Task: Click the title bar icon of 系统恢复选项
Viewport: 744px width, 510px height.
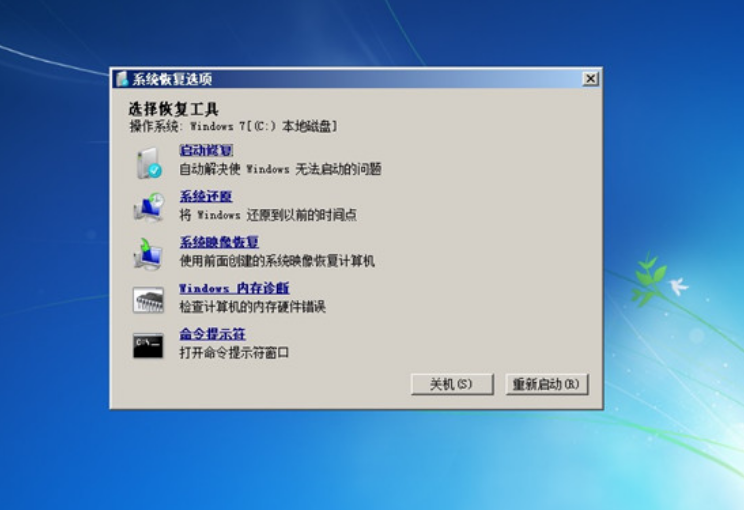Action: point(122,79)
